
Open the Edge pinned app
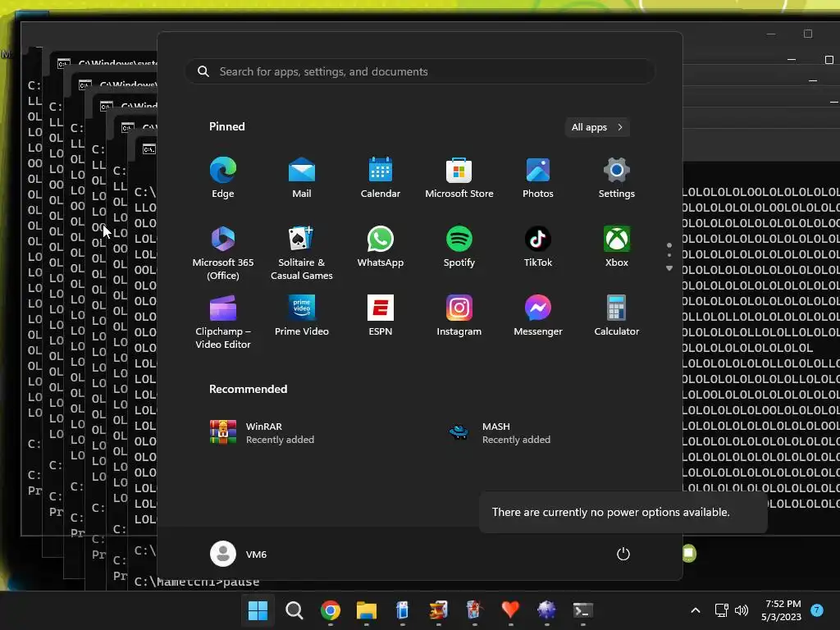[223, 178]
